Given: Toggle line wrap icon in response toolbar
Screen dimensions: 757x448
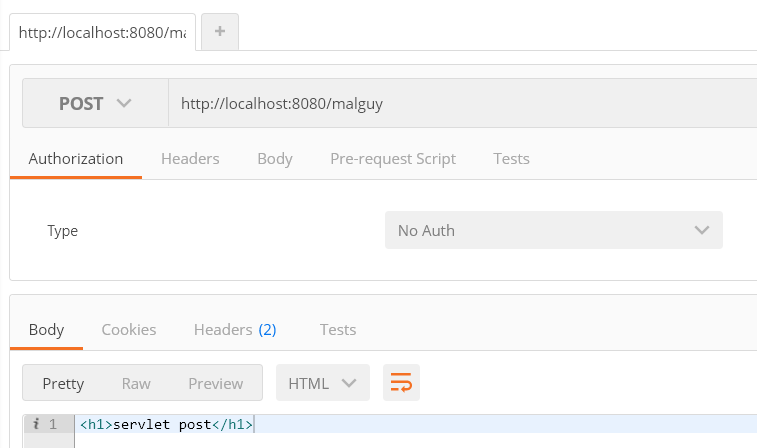Looking at the screenshot, I should pos(401,383).
